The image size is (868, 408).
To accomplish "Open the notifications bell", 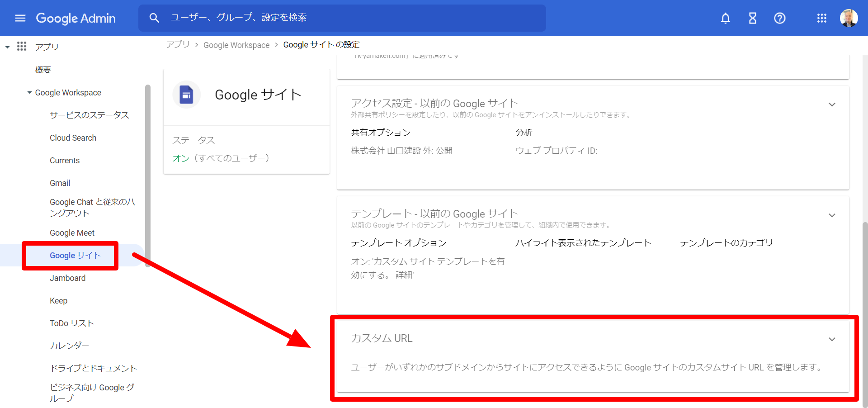I will click(x=725, y=18).
